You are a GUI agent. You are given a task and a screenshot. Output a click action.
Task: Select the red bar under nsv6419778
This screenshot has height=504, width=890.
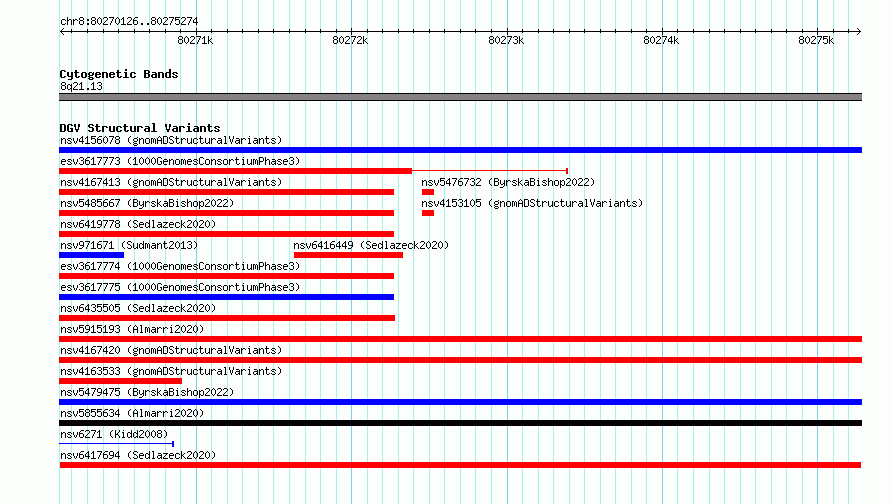(x=226, y=234)
